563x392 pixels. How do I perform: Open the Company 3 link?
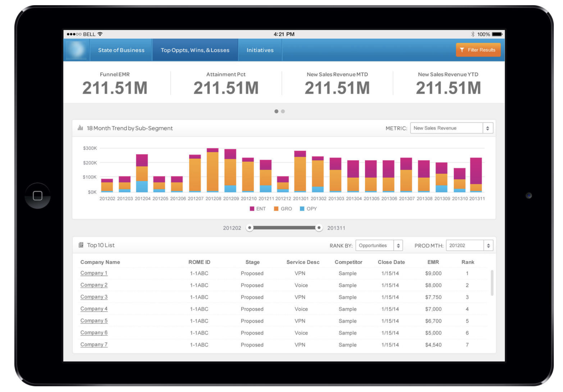tap(94, 297)
